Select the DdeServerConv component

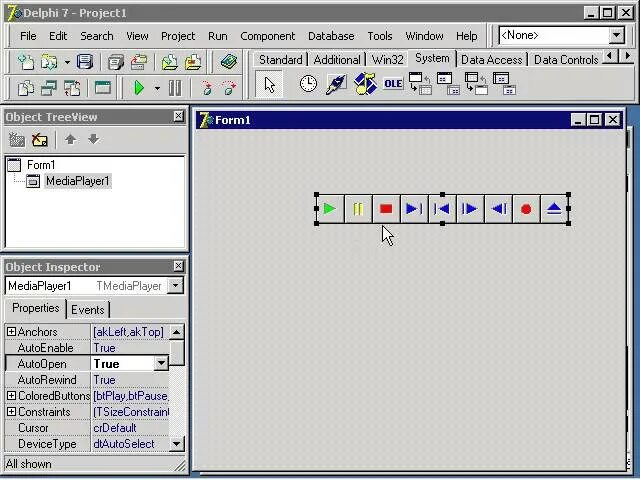pyautogui.click(x=476, y=84)
